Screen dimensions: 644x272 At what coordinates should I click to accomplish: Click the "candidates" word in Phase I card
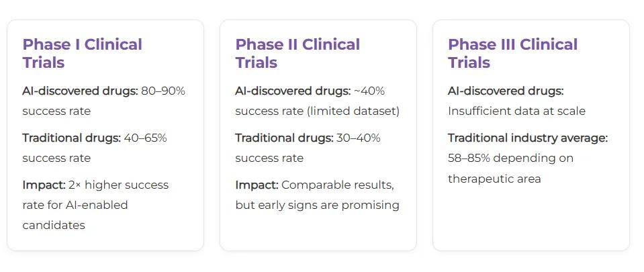(x=54, y=225)
